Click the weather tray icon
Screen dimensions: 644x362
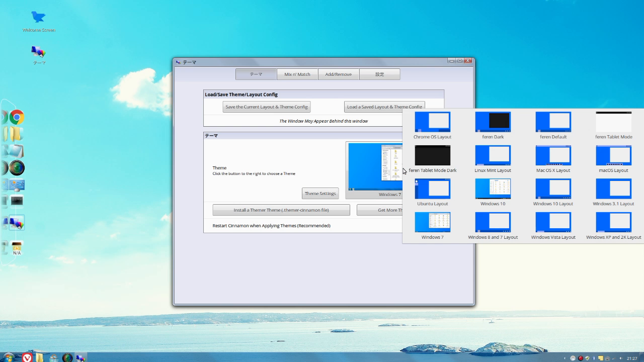pos(573,358)
